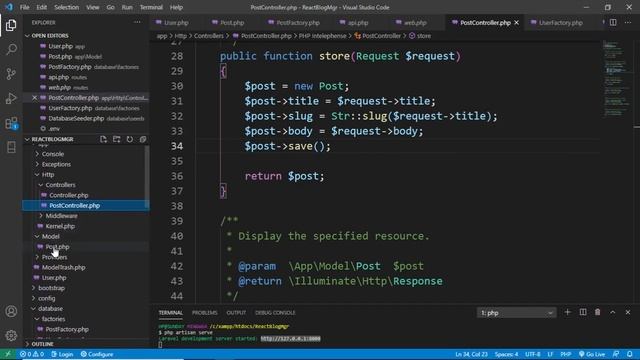The height and width of the screenshot is (360, 640).
Task: Open the Terminal menu
Action: tap(151, 7)
